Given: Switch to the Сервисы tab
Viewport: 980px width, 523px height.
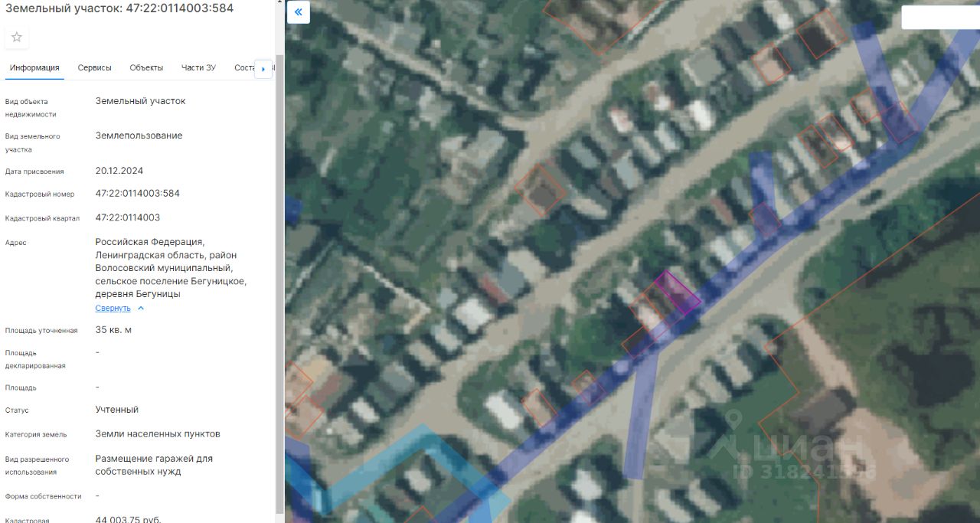Looking at the screenshot, I should pyautogui.click(x=94, y=67).
